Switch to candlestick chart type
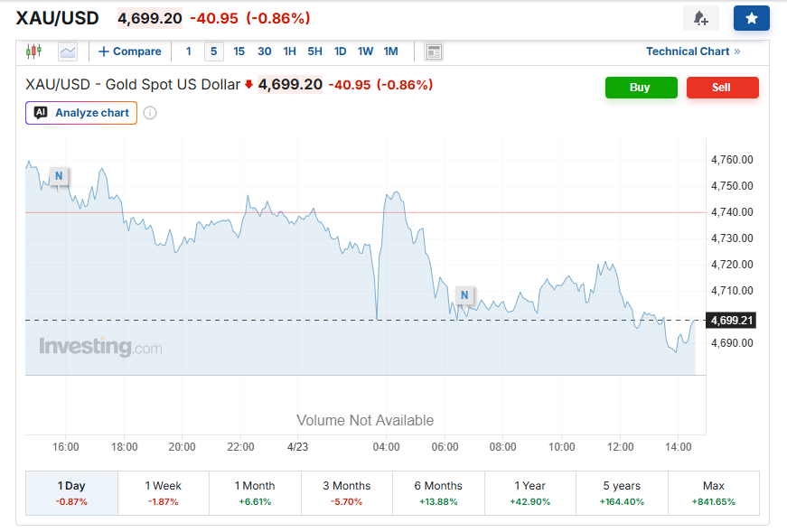787x532 pixels. [34, 51]
